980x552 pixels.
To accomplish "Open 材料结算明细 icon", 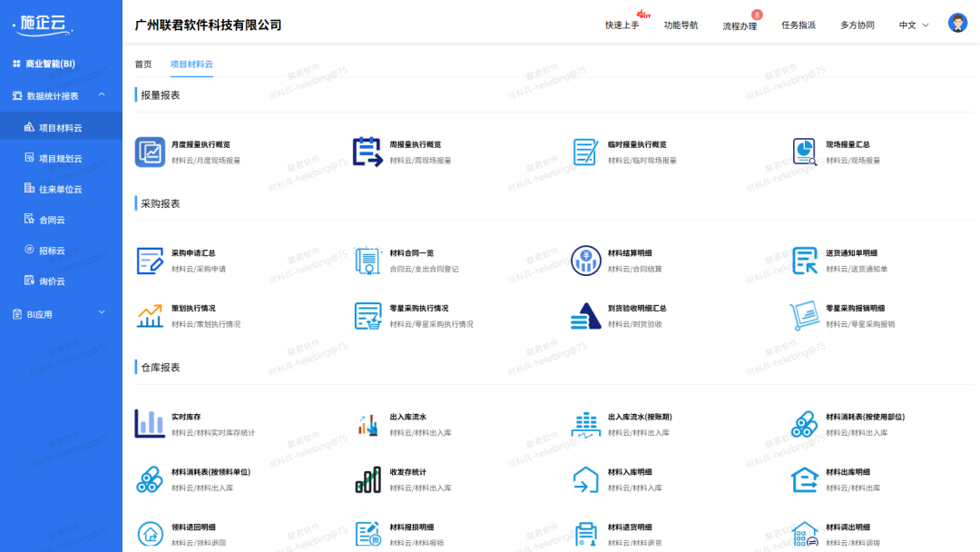I will coord(585,261).
